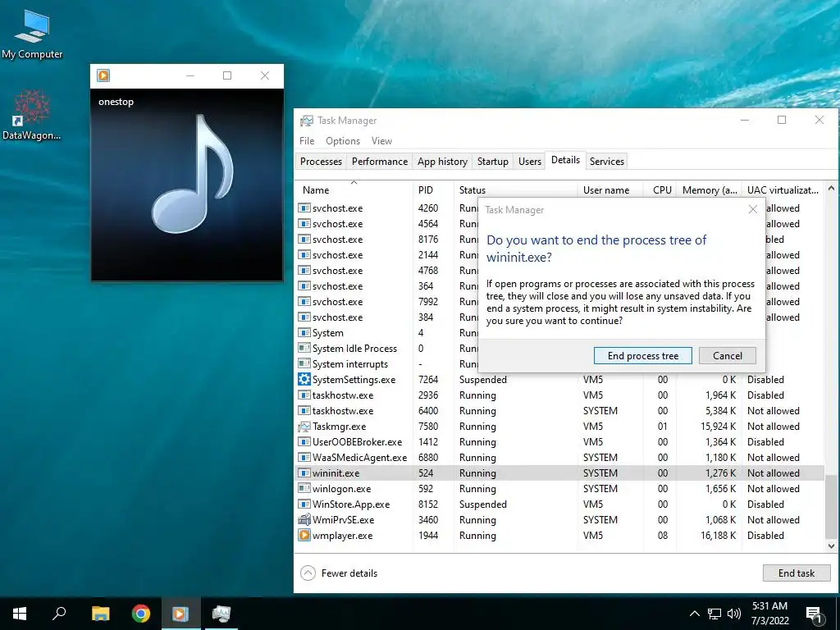Screen dimensions: 840x630
Task: Click the wmplayer.exe process icon
Action: 304,535
